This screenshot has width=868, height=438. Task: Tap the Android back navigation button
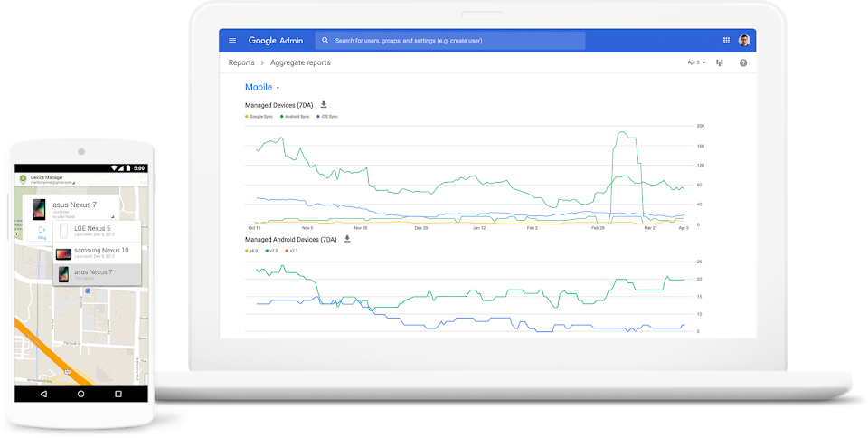(x=43, y=394)
